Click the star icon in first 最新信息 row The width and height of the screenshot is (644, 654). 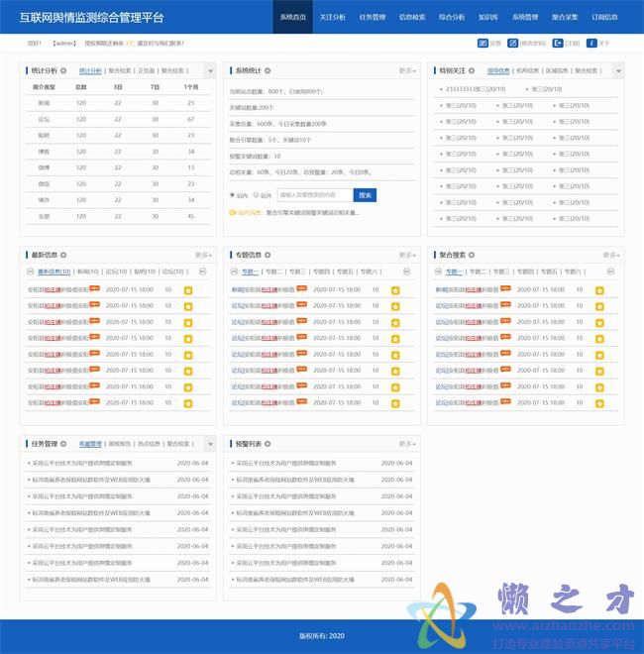tap(188, 290)
